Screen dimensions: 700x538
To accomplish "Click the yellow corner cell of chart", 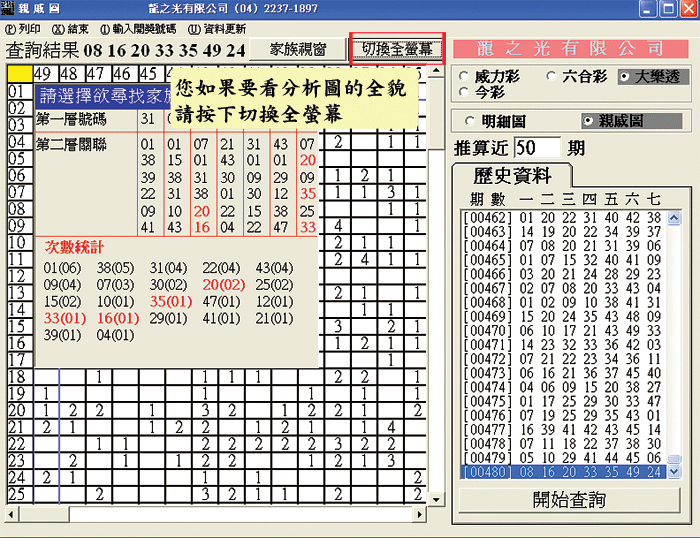I will [20, 74].
